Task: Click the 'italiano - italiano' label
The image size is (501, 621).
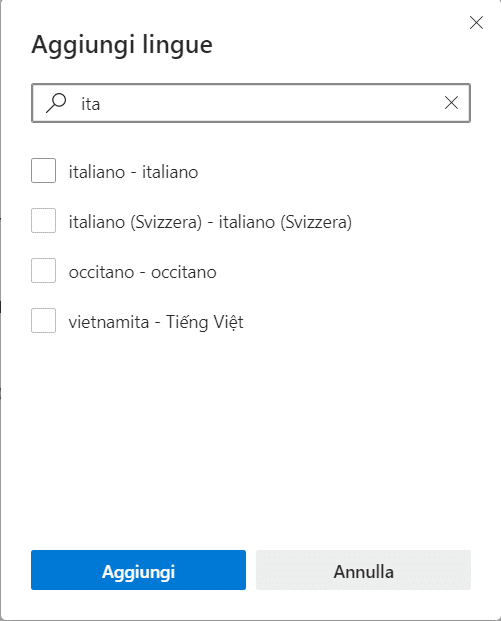Action: 133,172
